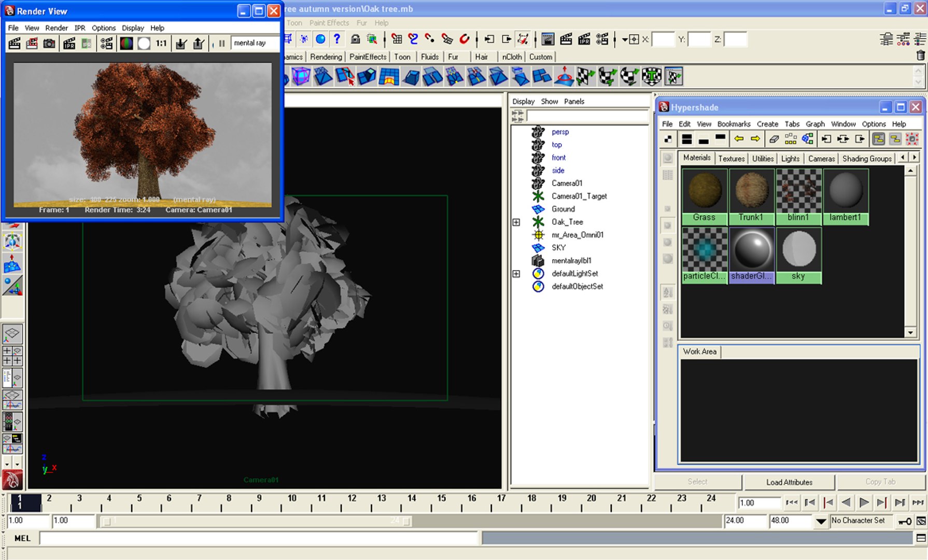
Task: Redo previous render in Render View
Action: 15,44
